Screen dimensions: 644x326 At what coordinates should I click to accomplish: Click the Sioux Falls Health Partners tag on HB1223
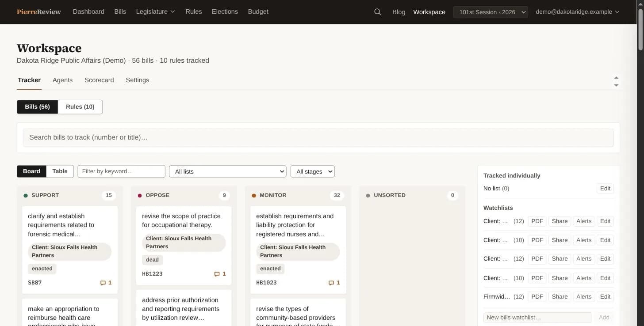pyautogui.click(x=184, y=243)
